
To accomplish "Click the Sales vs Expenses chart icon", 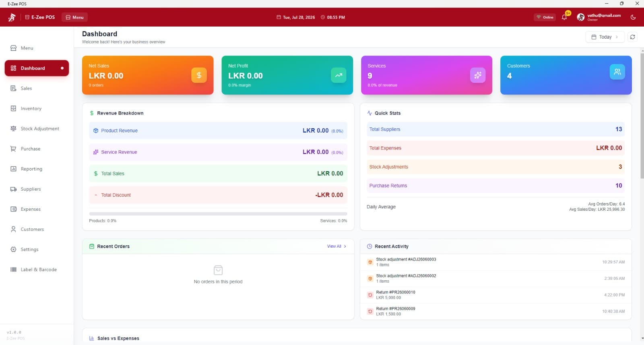I will click(x=92, y=339).
